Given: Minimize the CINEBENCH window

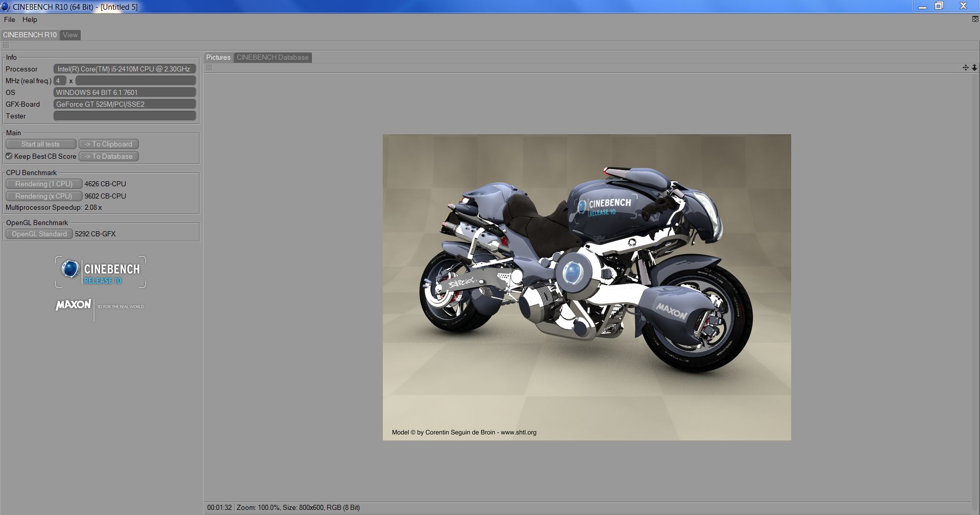Looking at the screenshot, I should pos(922,6).
